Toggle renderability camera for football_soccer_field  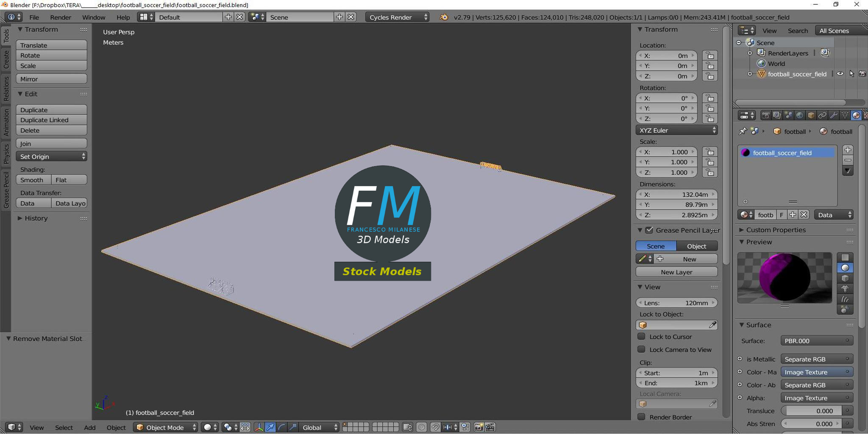862,74
